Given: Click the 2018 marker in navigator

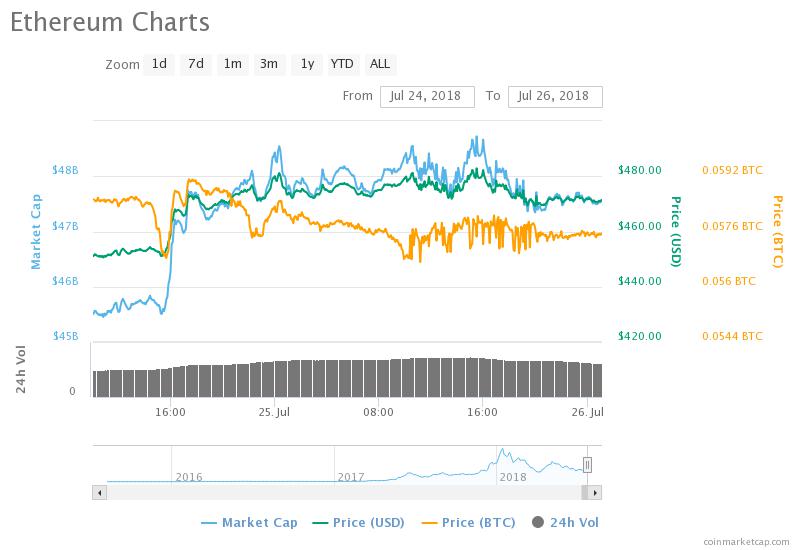Looking at the screenshot, I should click(513, 477).
